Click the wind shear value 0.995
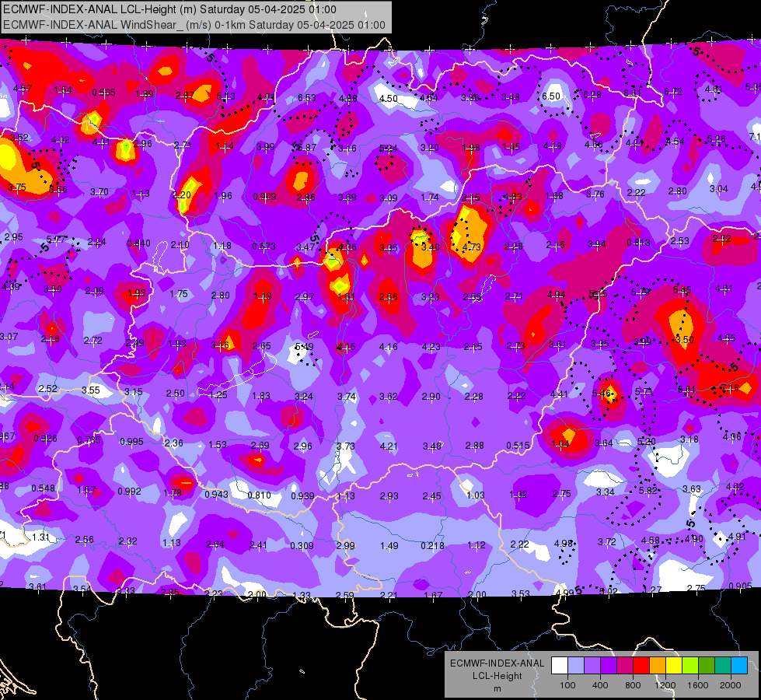761x700 pixels. [x=131, y=442]
